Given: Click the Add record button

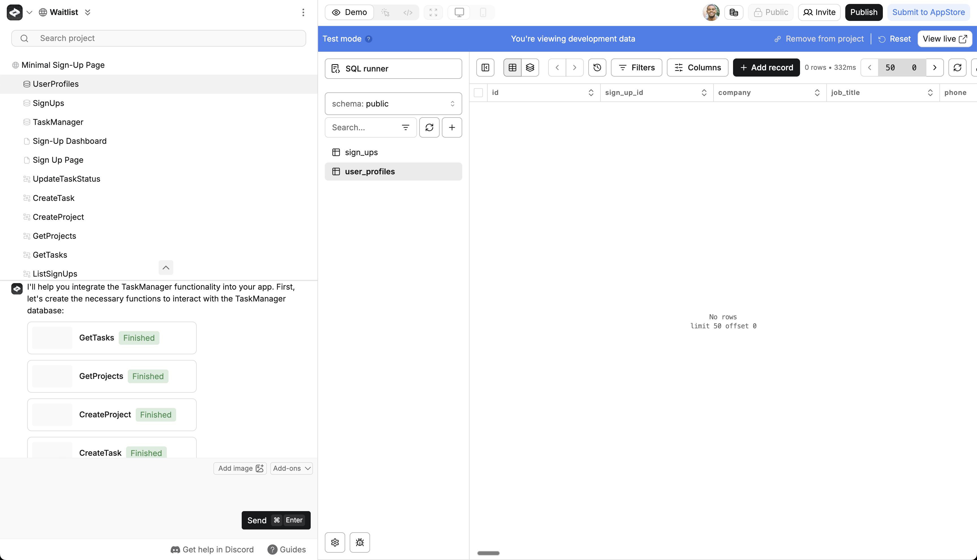Looking at the screenshot, I should point(766,68).
